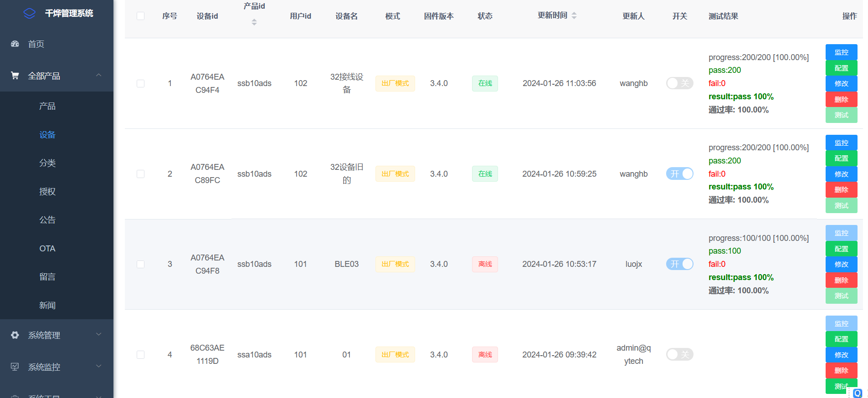This screenshot has width=868, height=398.
Task: Turn off the switch for device BLE03
Action: point(680,264)
